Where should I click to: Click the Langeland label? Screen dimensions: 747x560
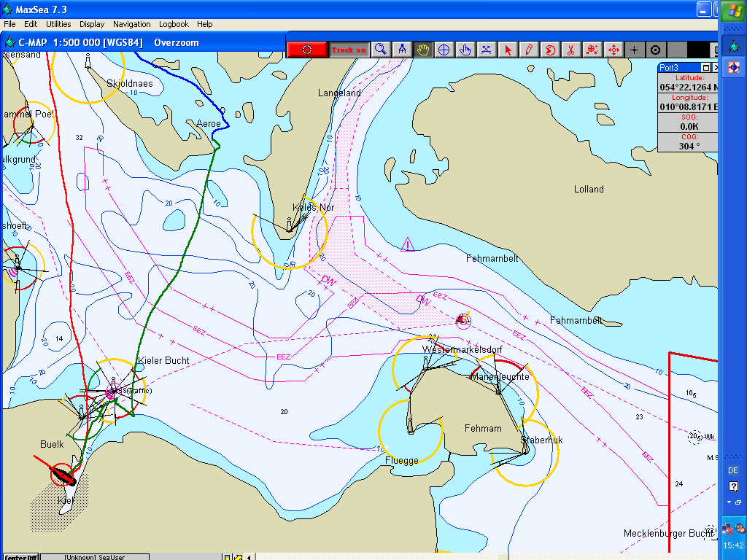click(x=340, y=93)
